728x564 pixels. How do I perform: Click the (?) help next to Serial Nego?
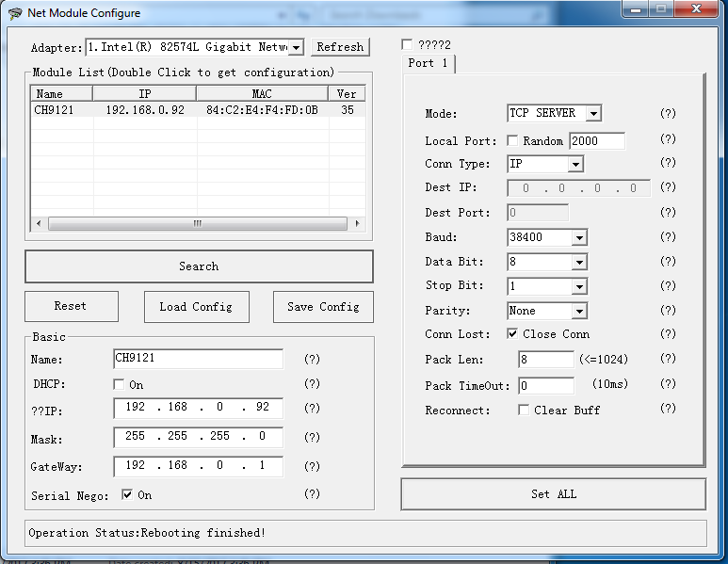312,494
